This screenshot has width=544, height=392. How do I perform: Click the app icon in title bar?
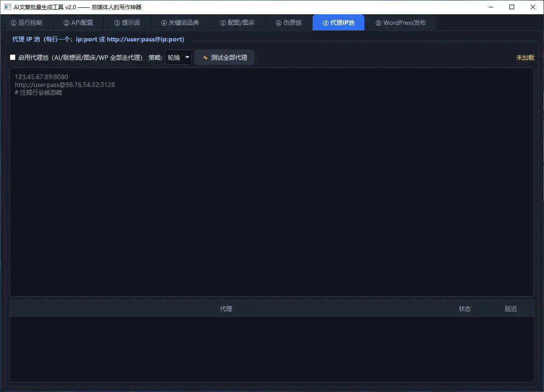8,7
